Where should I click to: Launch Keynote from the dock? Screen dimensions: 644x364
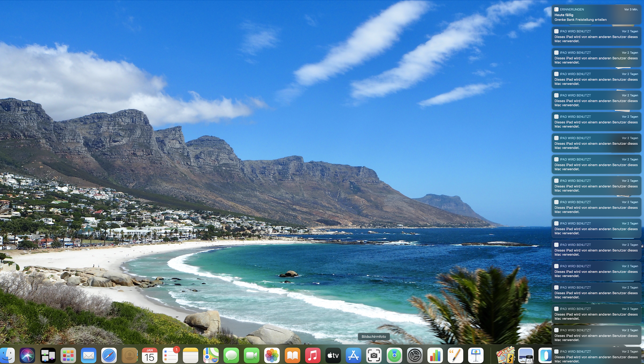click(476, 355)
